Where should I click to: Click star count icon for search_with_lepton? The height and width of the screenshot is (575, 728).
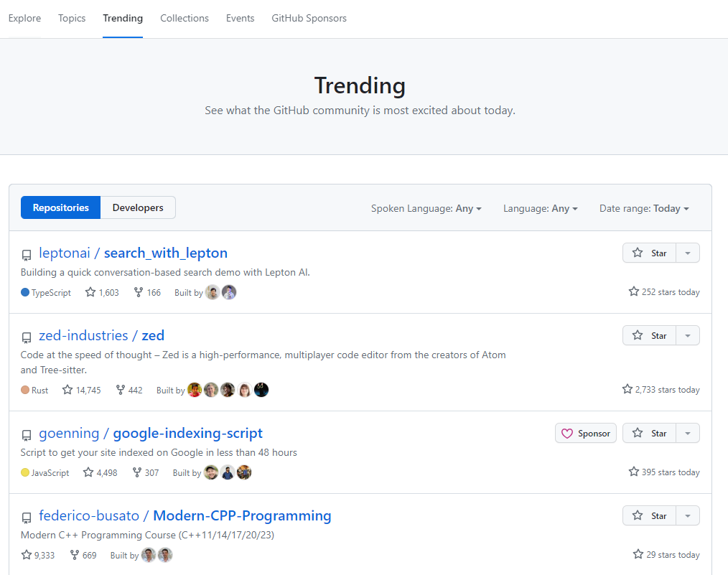coord(90,292)
